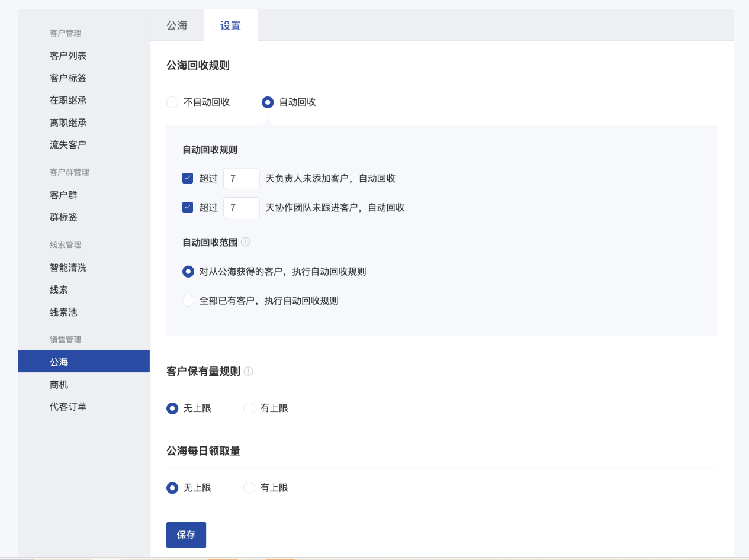The width and height of the screenshot is (749, 560).
Task: Click the 客户管理 section label
Action: pos(65,33)
